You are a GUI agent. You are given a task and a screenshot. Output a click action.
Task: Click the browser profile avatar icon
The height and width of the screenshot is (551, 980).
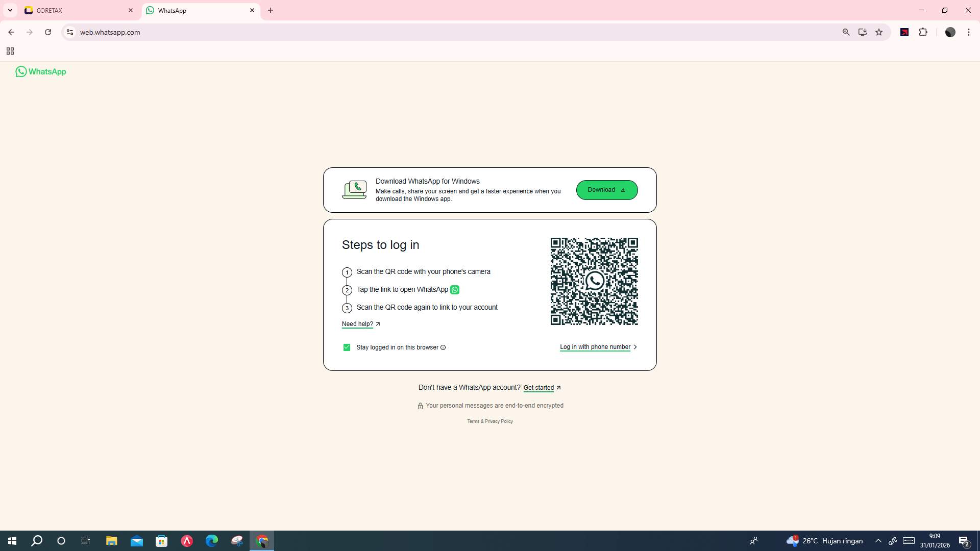tap(950, 32)
